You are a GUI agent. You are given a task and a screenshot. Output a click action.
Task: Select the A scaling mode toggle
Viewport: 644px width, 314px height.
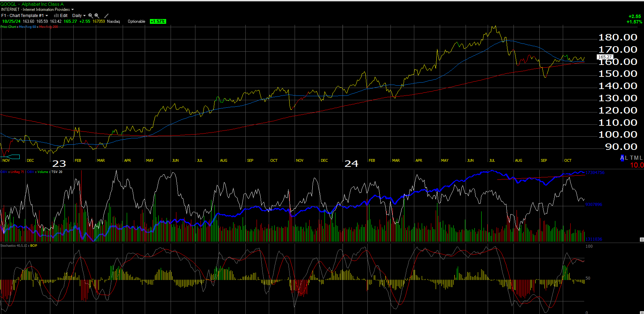pyautogui.click(x=622, y=158)
